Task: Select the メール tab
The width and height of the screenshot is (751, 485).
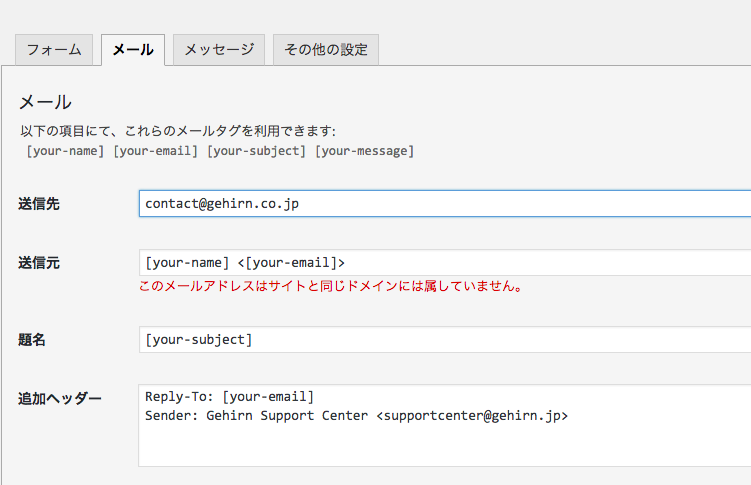Action: pos(133,50)
